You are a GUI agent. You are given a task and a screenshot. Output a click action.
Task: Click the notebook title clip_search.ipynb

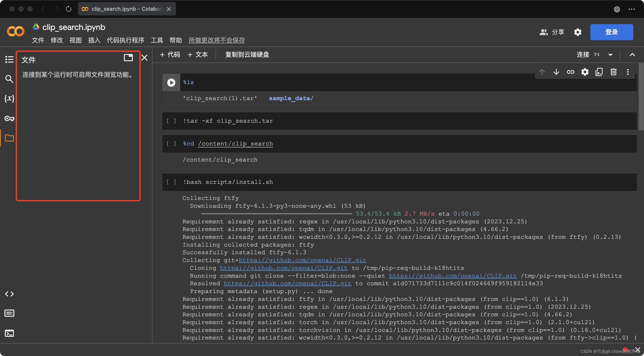click(74, 27)
